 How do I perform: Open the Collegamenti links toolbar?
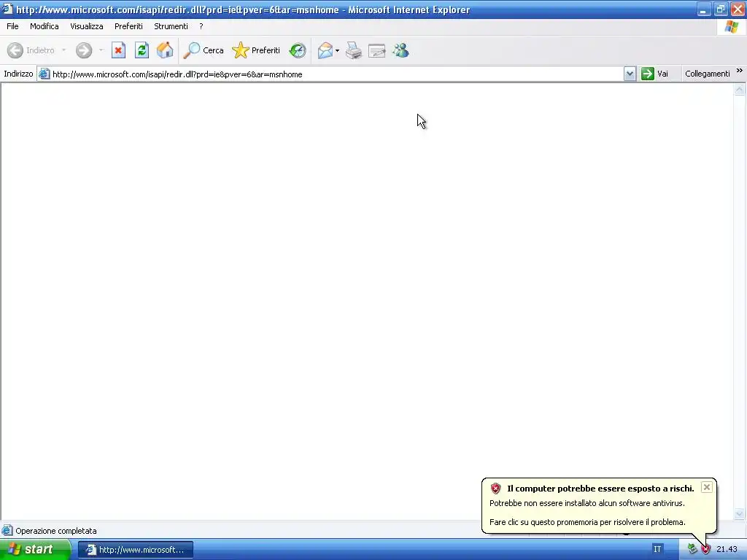click(x=708, y=74)
